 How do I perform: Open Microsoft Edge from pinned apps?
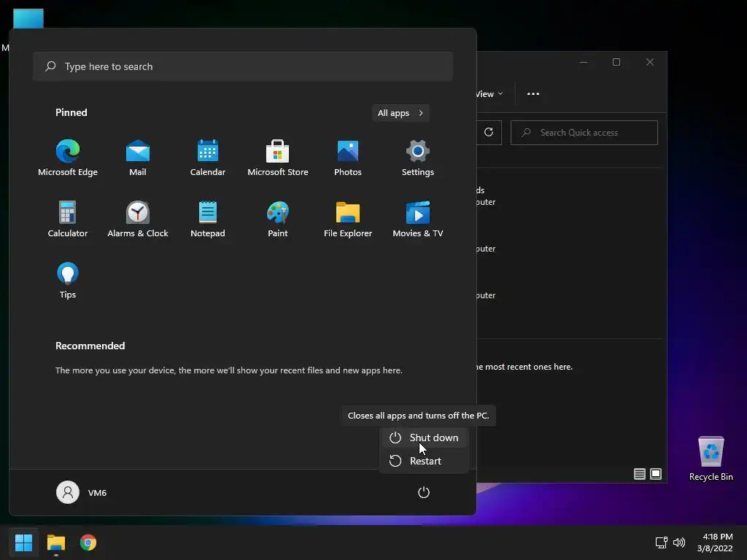[x=68, y=157]
